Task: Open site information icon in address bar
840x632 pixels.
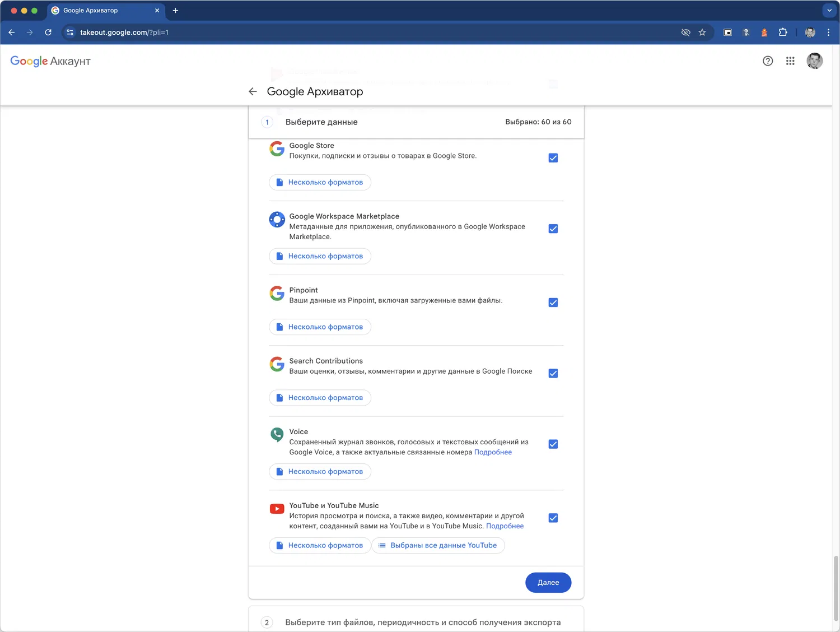Action: coord(70,32)
